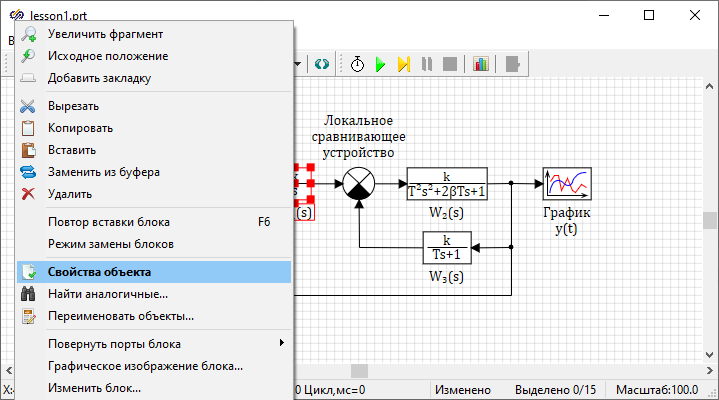Click the yellow step-forward simulation icon

403,64
